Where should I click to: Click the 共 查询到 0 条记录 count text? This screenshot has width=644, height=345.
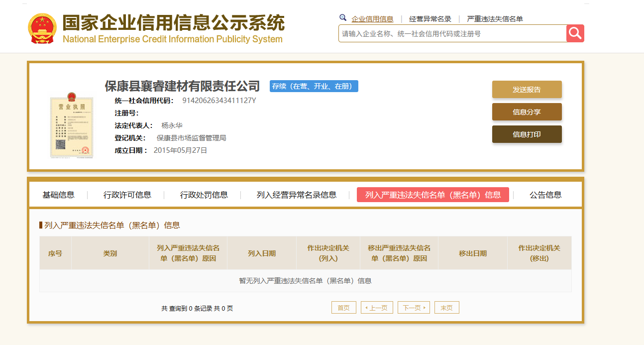[187, 309]
